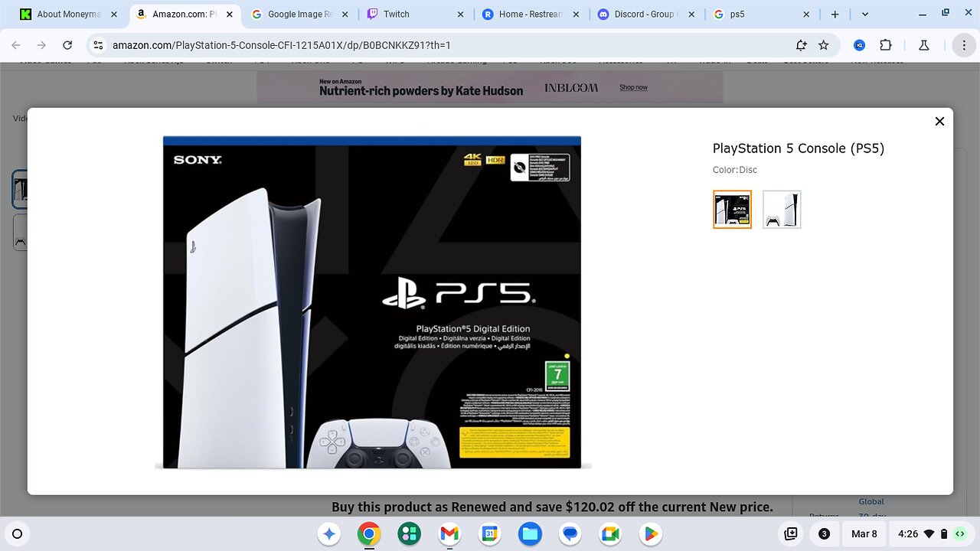980x551 pixels.
Task: Open Chrome Labs flask icon
Action: point(923,45)
